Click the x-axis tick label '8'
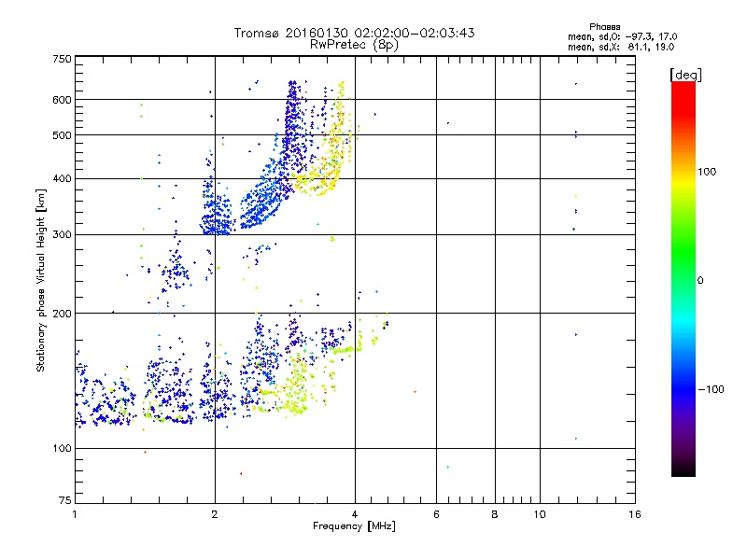The width and height of the screenshot is (747, 560). point(495,514)
